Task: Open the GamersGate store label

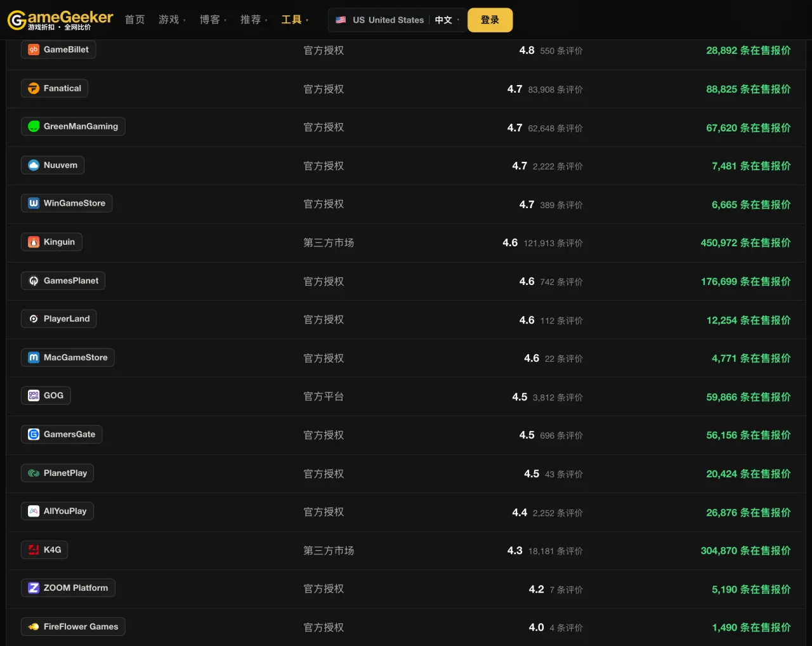Action: tap(62, 434)
